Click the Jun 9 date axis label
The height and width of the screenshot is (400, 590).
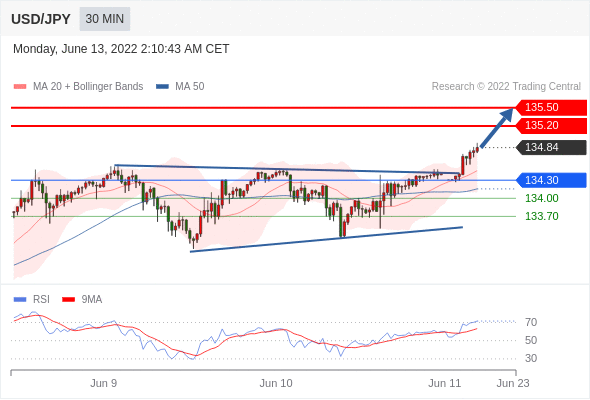coord(103,383)
